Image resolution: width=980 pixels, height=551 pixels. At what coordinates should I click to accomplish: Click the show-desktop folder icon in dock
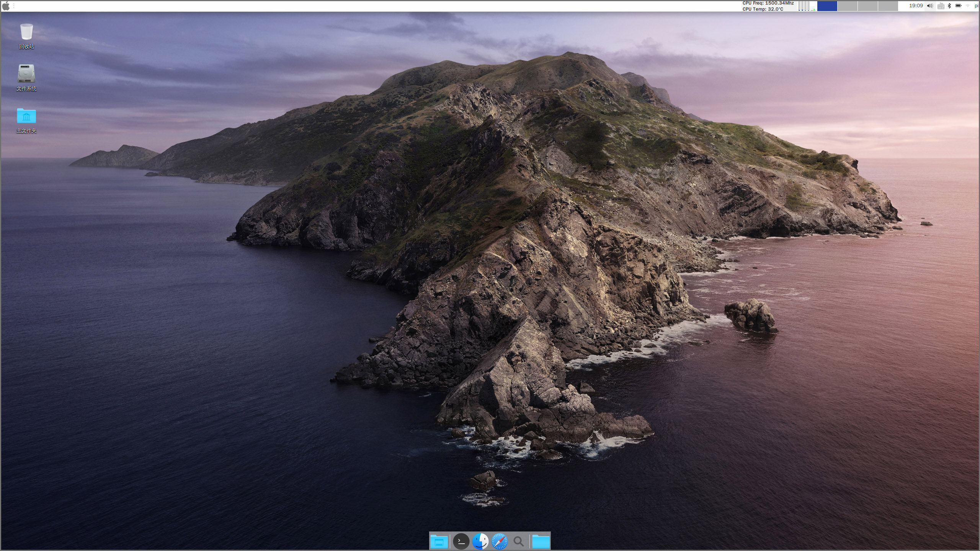(x=439, y=541)
